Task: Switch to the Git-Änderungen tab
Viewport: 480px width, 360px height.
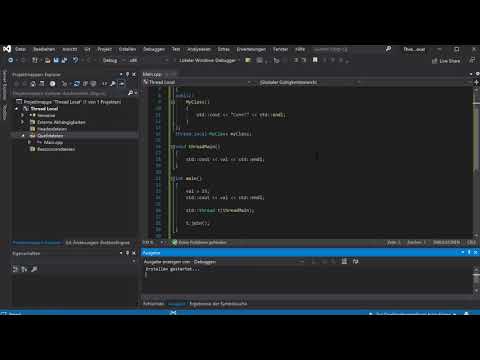Action: [97, 243]
